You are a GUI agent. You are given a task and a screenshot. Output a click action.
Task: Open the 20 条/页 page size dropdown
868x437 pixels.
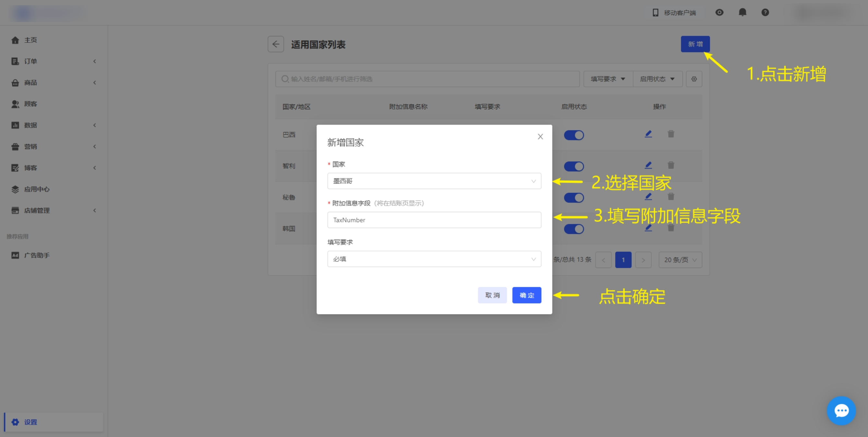pos(680,260)
